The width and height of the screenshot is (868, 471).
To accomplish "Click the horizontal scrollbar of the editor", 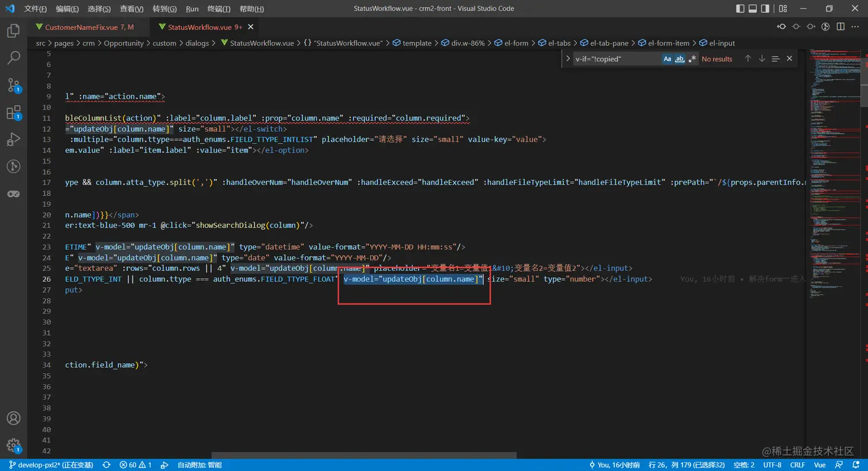I will (x=364, y=456).
